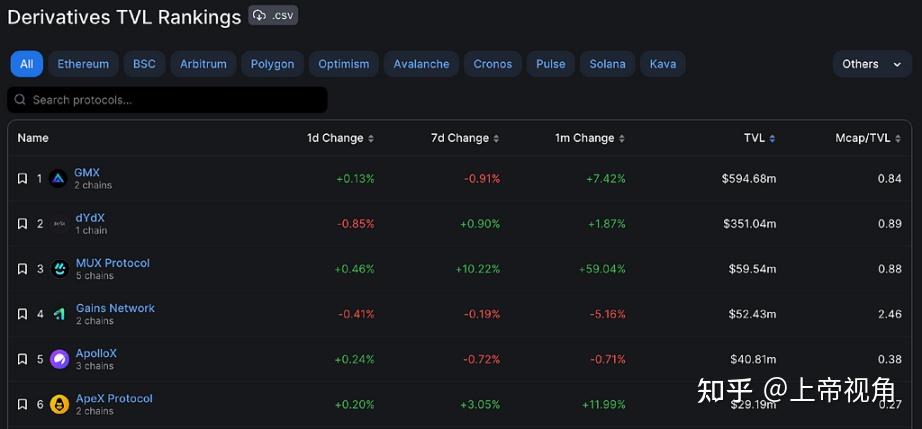
Task: Sort by 1d Change column
Action: tap(340, 138)
